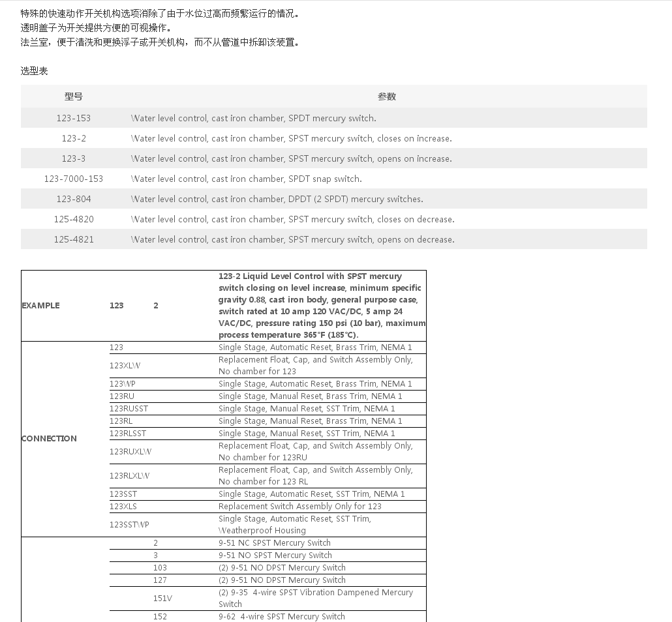Click the 'EXAMPLE' label cell

pyautogui.click(x=40, y=305)
